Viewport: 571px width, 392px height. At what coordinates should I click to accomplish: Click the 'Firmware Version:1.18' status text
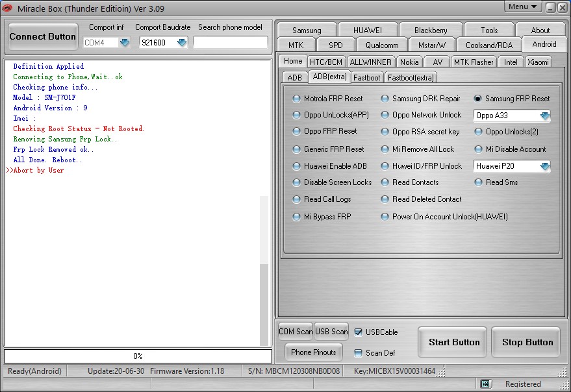[187, 371]
